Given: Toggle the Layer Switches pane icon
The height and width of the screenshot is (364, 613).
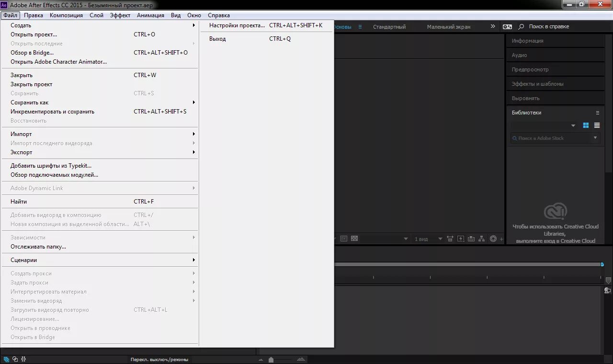Looking at the screenshot, I should coord(6,359).
